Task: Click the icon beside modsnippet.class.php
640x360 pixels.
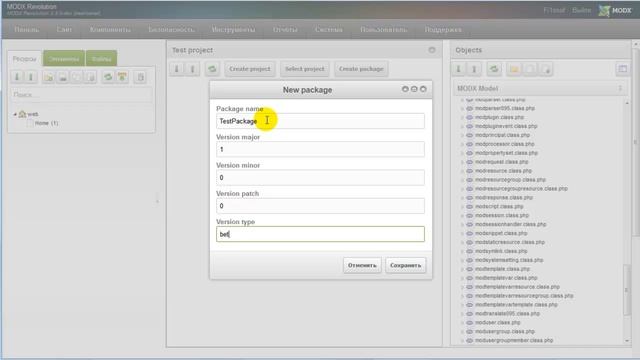Action: 469,233
